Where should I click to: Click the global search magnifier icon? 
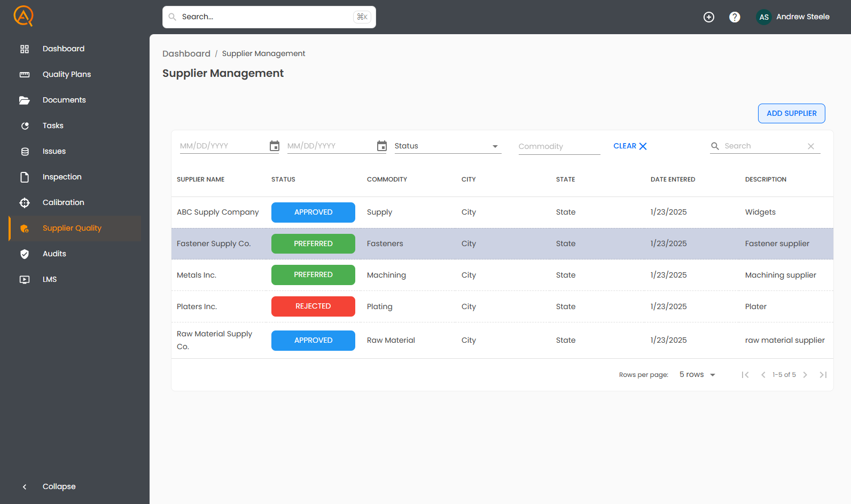[173, 17]
